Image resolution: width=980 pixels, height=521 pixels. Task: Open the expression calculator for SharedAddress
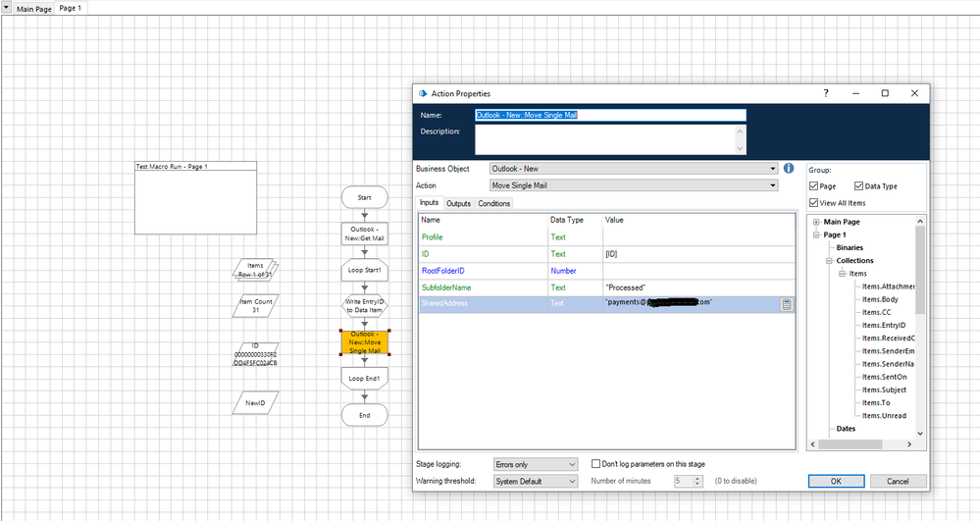pos(787,304)
